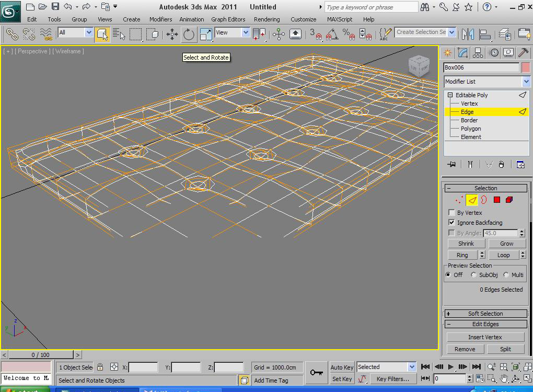The width and height of the screenshot is (533, 392).
Task: Open the Rendering menu
Action: (x=267, y=19)
